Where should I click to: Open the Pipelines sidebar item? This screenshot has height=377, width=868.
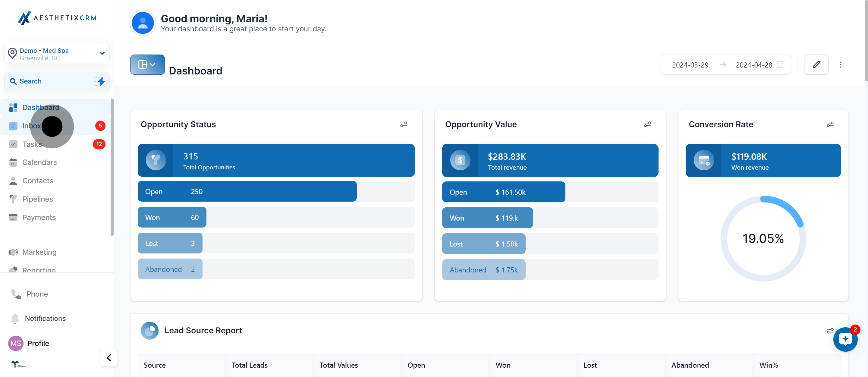37,199
